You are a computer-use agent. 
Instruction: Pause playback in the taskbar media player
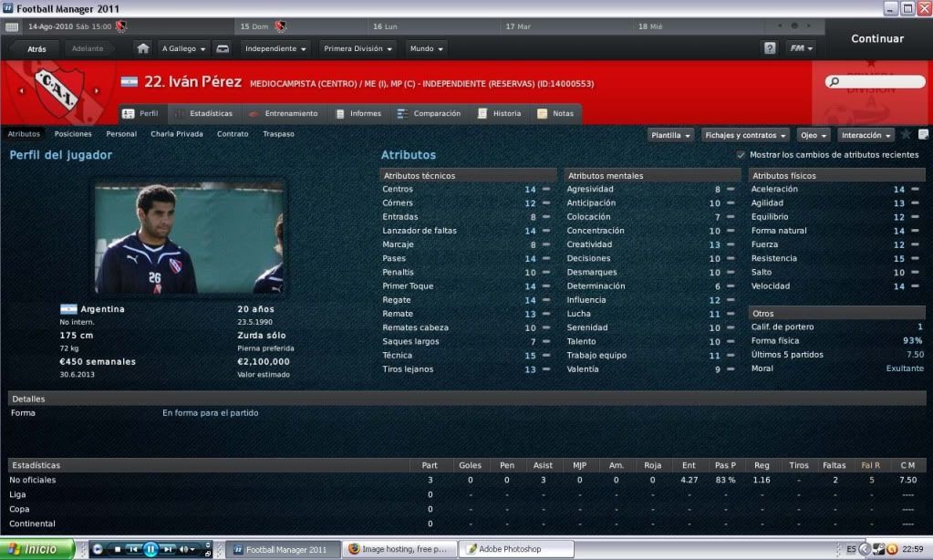(x=150, y=549)
